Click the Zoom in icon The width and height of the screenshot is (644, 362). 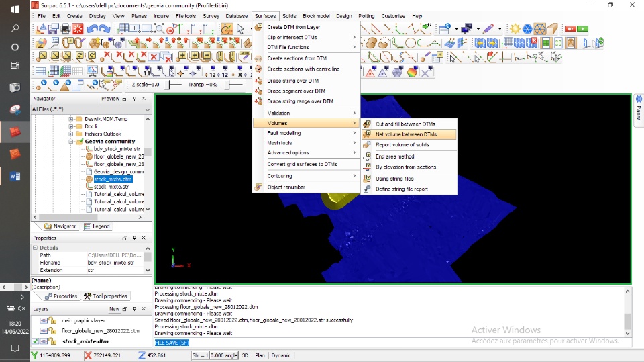135,29
